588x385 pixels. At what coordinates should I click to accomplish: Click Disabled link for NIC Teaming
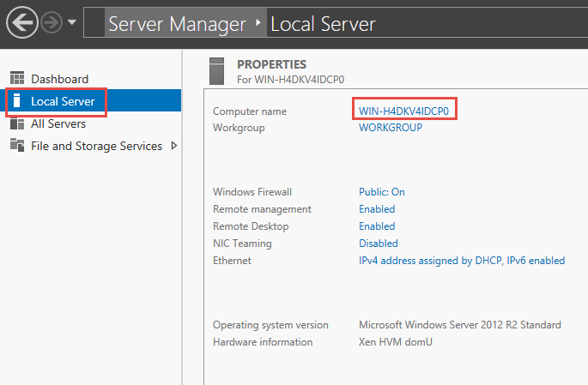(x=379, y=244)
